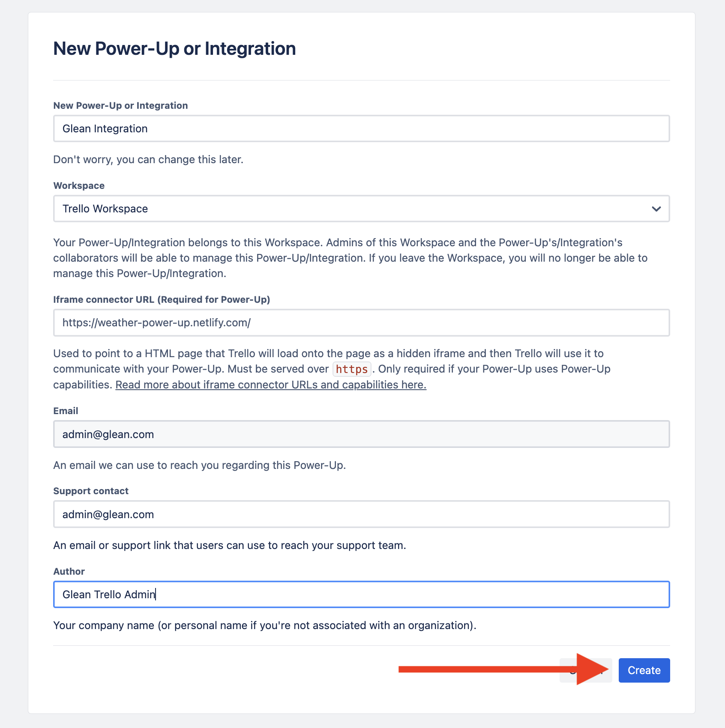Click the chevron arrow in Workspace selector

point(656,209)
